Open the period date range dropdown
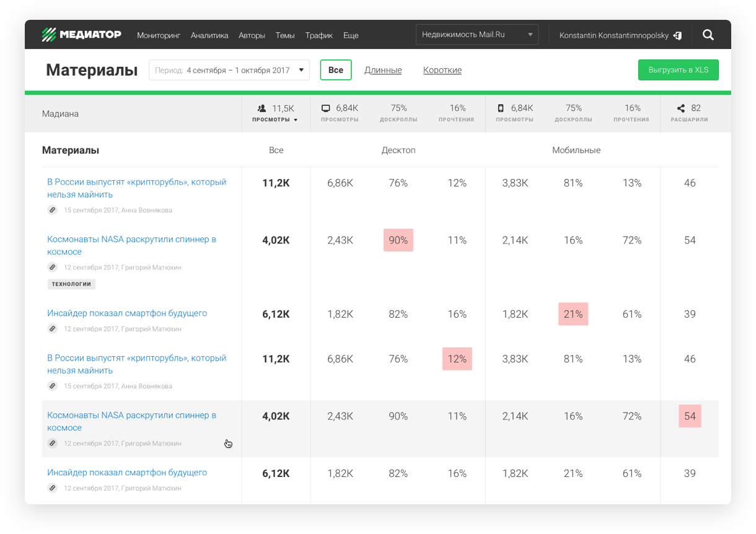The image size is (756, 534). 229,70
